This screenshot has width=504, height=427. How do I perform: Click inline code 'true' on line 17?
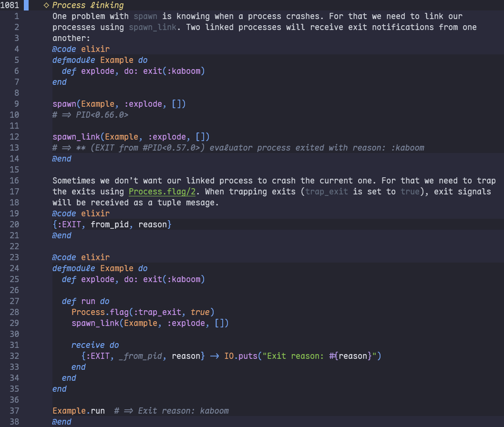pos(410,192)
